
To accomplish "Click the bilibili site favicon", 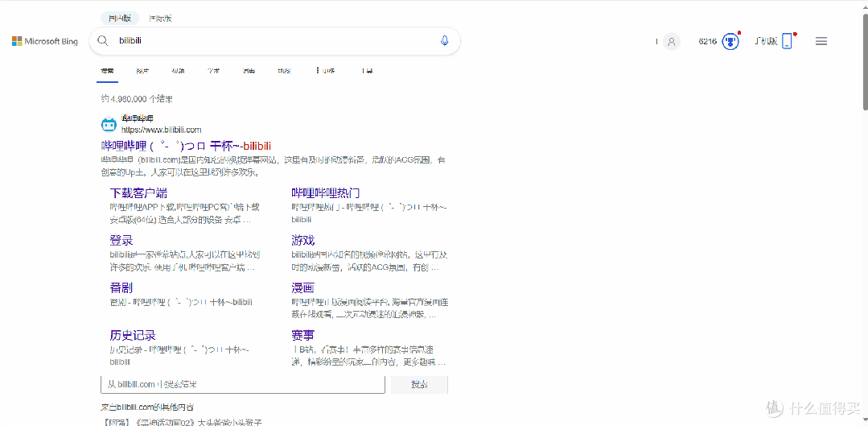I will 109,124.
